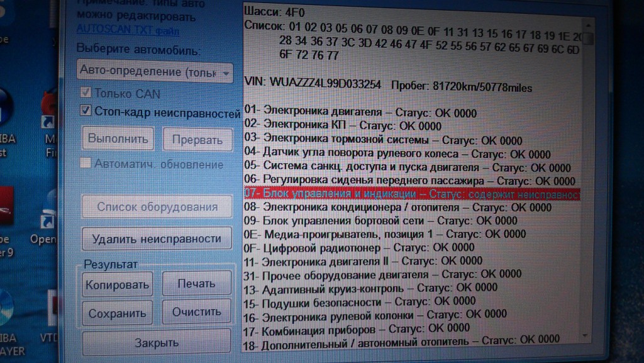Open the red desktop icon at left edge
644x363 pixels.
[6, 205]
